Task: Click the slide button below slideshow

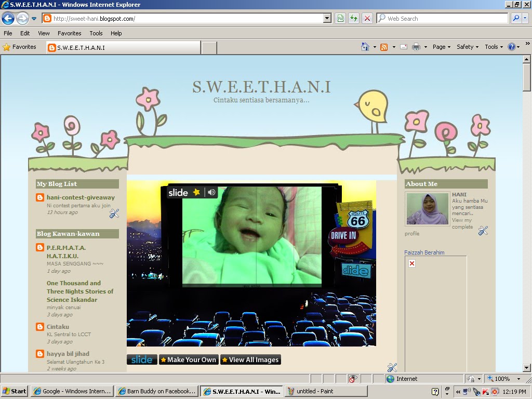Action: pos(142,360)
